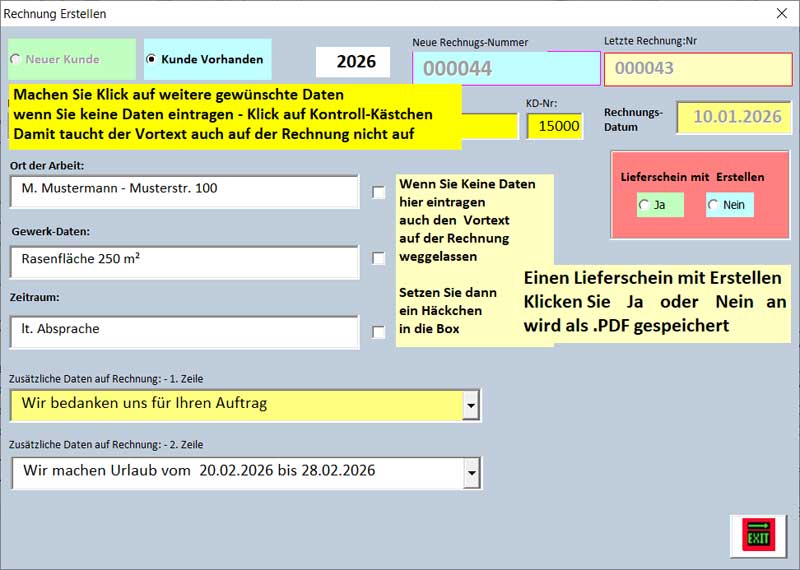Click the KD-Nr field showing 15000
This screenshot has width=800, height=570.
(x=555, y=126)
